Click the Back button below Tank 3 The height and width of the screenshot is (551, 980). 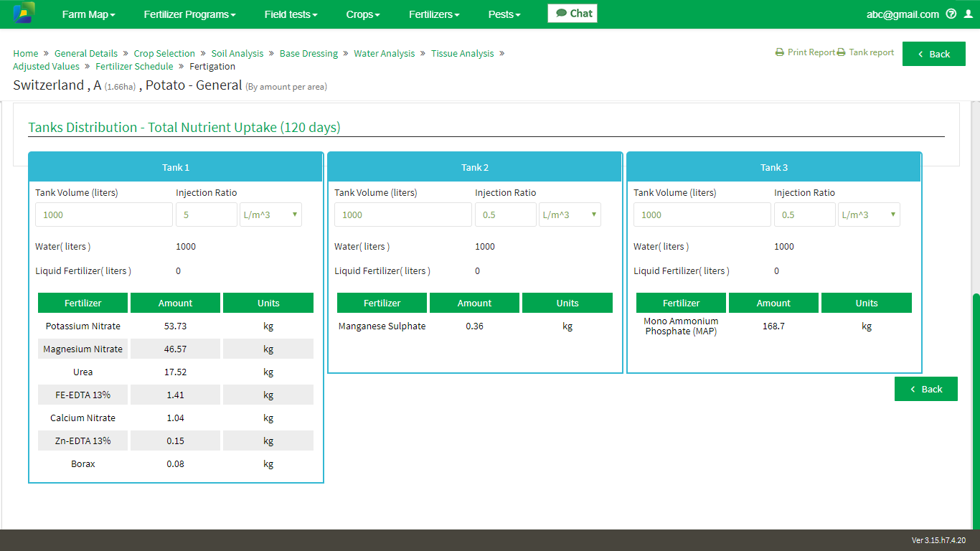click(x=926, y=389)
